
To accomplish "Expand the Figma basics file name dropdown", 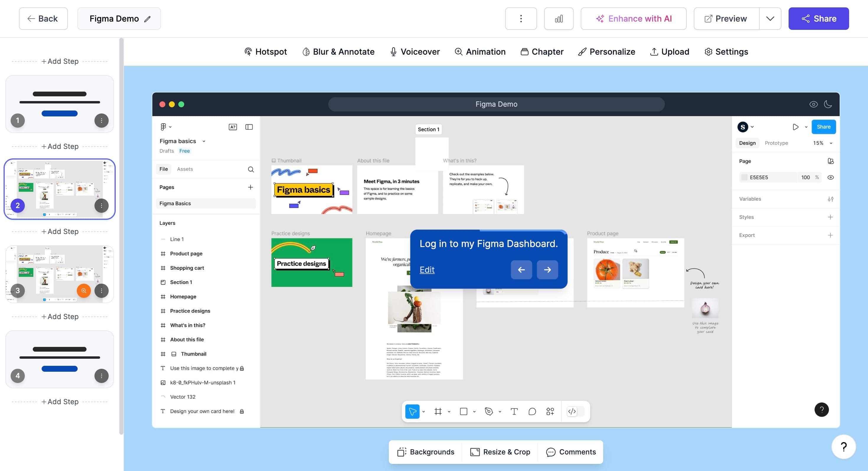I will [203, 141].
